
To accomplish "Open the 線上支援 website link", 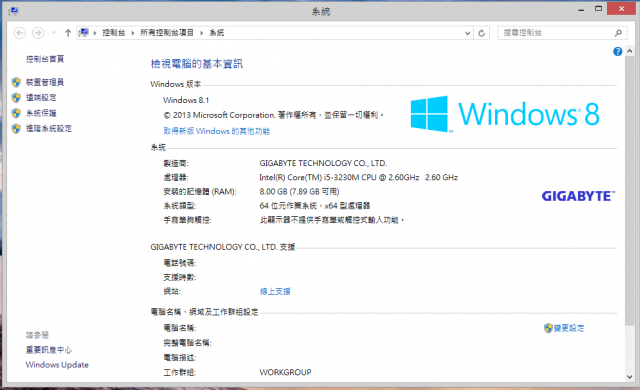I will click(275, 291).
